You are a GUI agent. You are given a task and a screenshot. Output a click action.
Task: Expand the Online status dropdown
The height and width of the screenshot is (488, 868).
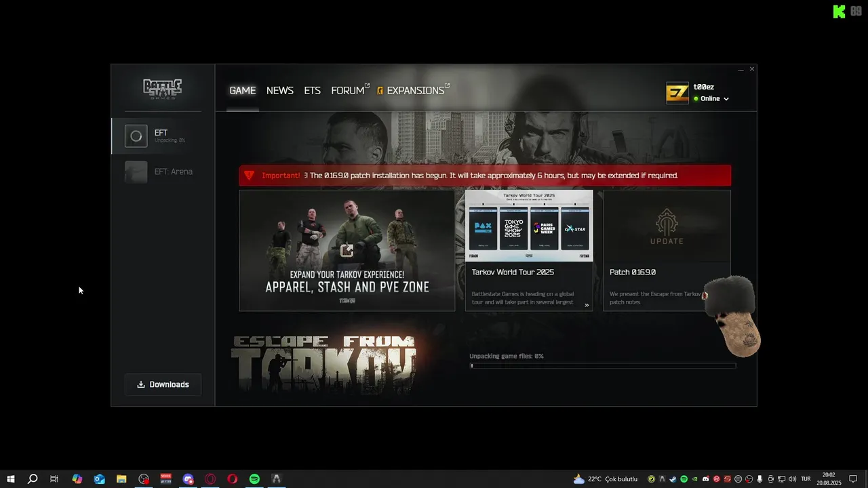pyautogui.click(x=711, y=99)
